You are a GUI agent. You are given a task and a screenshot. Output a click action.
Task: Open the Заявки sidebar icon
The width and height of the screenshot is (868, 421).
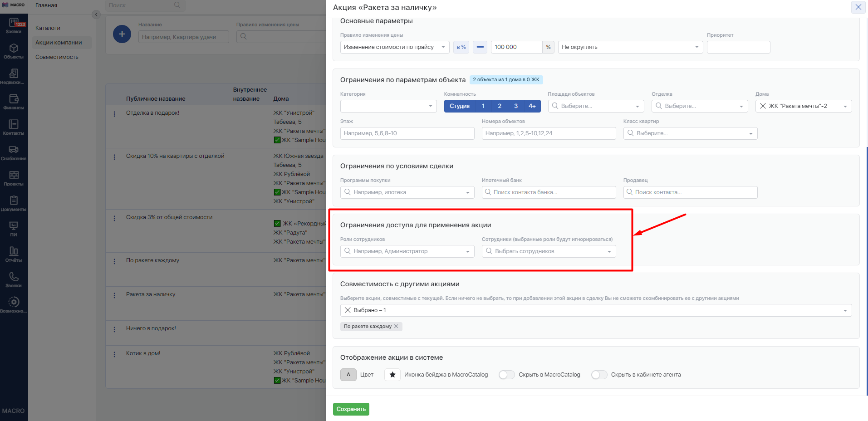pos(14,25)
